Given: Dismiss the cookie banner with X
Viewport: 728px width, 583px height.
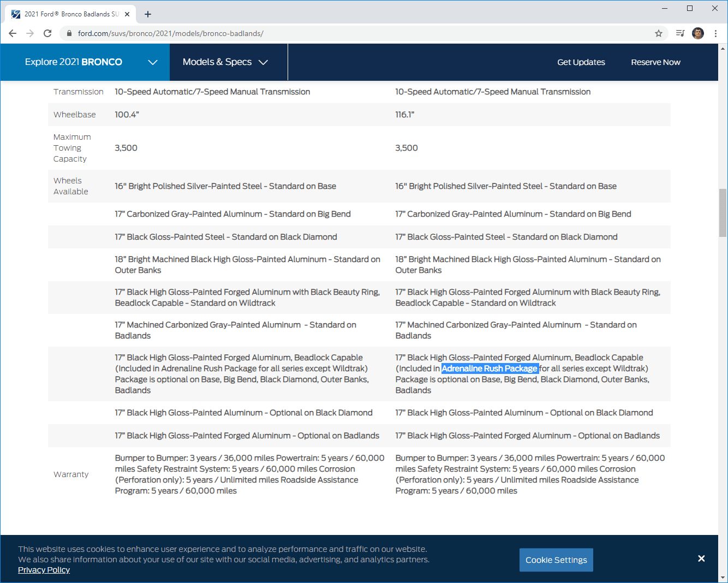Looking at the screenshot, I should coord(701,558).
